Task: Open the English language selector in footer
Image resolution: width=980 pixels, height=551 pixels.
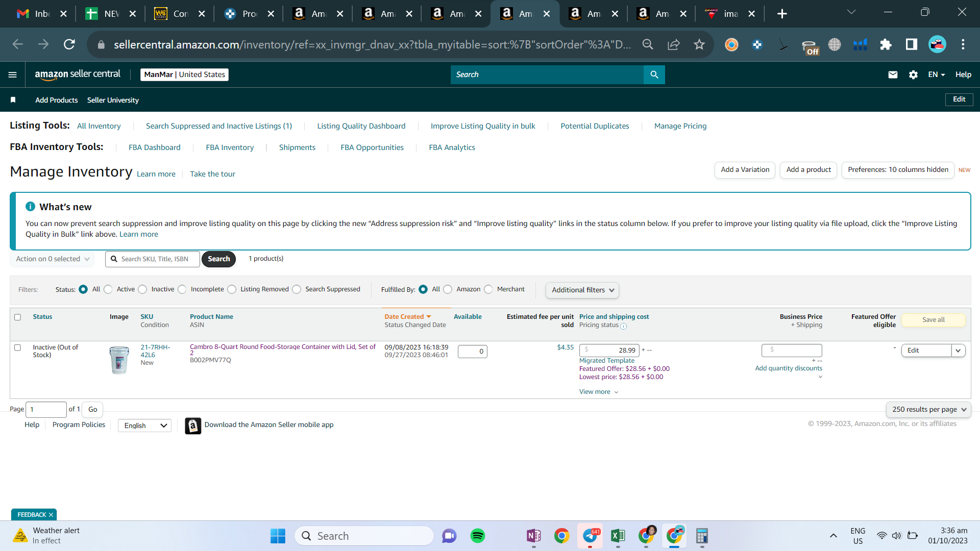Action: [x=145, y=425]
